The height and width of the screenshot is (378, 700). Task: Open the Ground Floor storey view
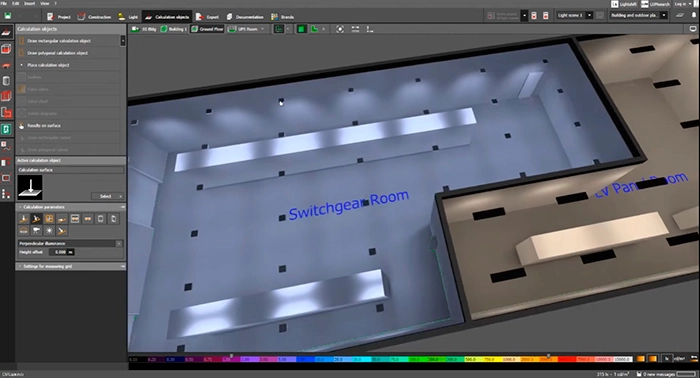tap(207, 29)
